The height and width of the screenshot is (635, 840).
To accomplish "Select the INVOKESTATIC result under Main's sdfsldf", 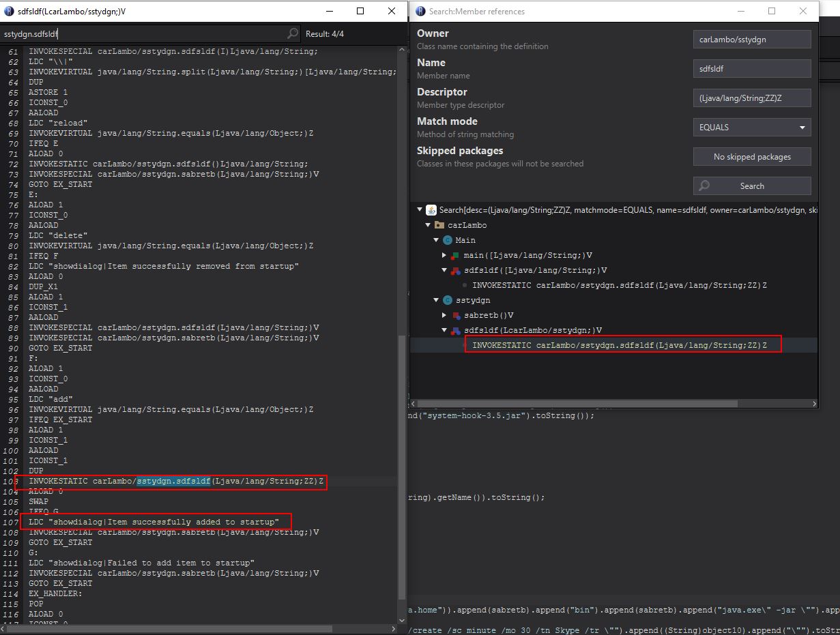I will click(x=619, y=285).
